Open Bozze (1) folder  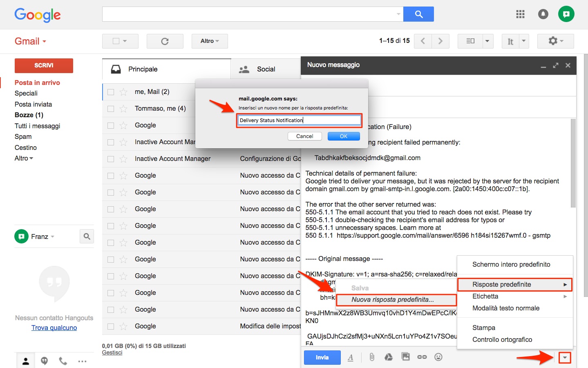point(29,115)
